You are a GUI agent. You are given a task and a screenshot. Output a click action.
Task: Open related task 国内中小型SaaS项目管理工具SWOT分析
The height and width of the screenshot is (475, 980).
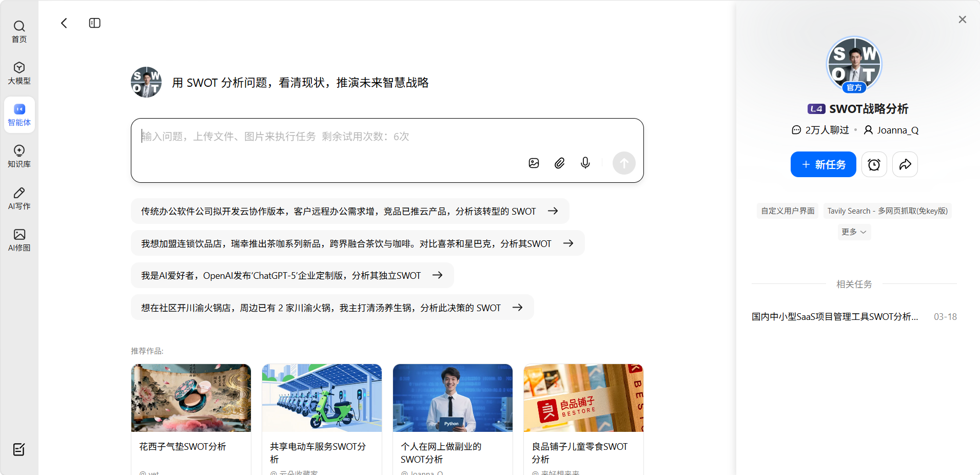[x=835, y=317]
